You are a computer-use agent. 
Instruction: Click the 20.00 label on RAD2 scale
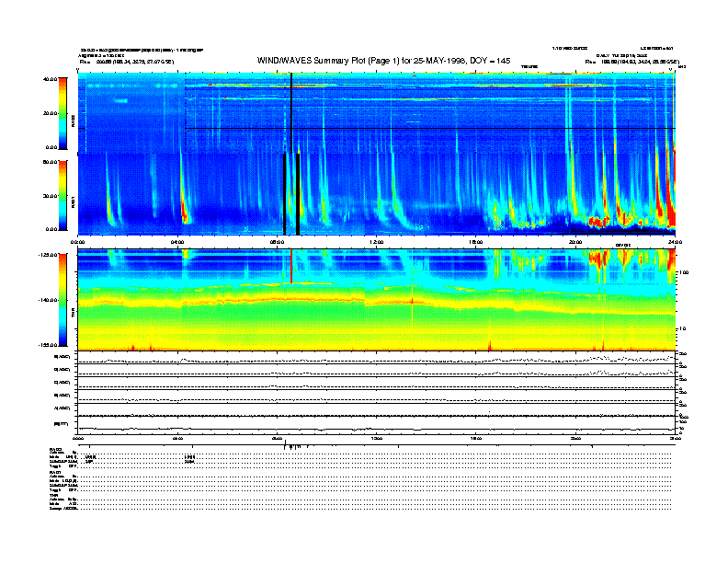point(50,113)
